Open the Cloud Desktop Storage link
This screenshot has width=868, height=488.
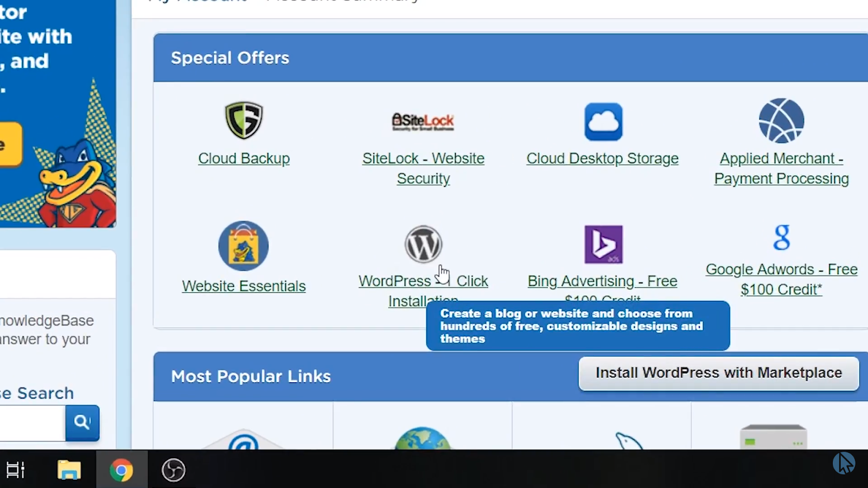(602, 158)
